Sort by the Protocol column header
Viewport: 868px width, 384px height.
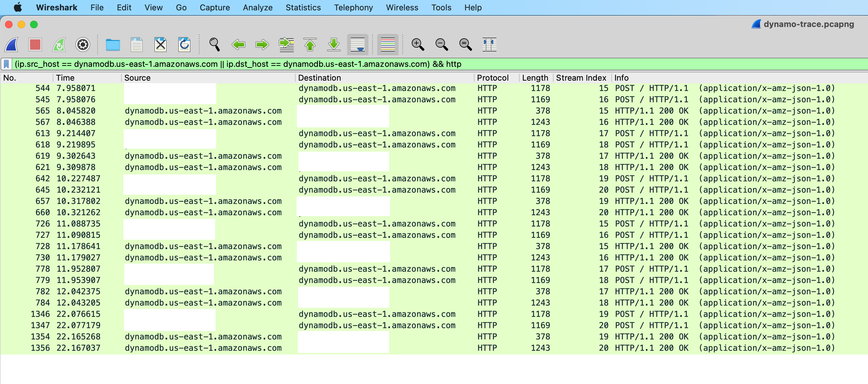coord(497,78)
